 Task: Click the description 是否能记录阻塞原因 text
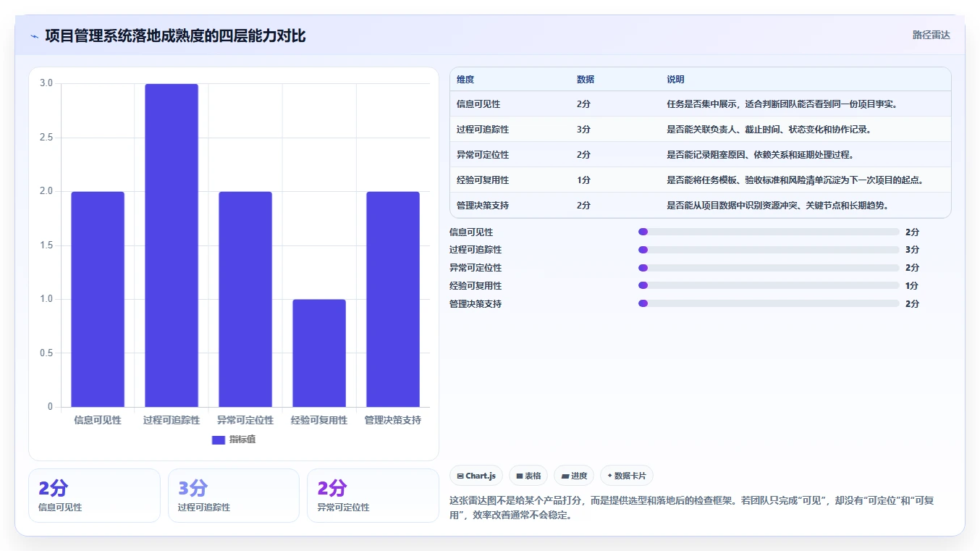point(760,155)
